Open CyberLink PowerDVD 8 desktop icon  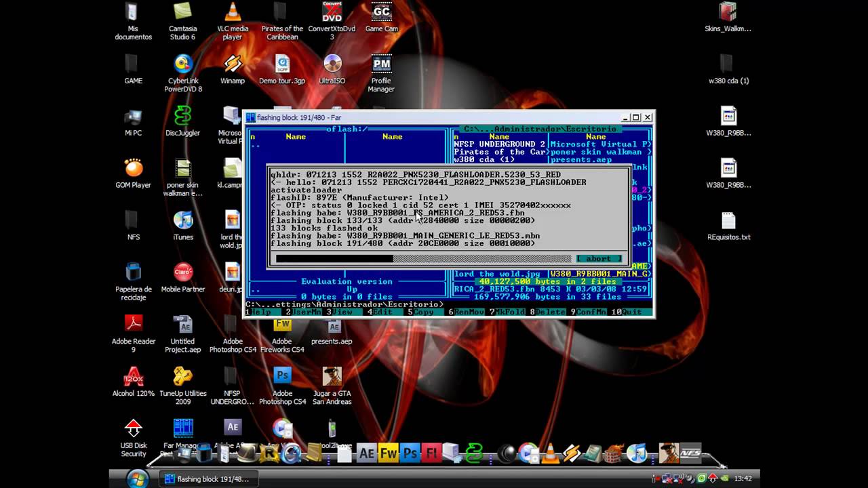coord(183,73)
